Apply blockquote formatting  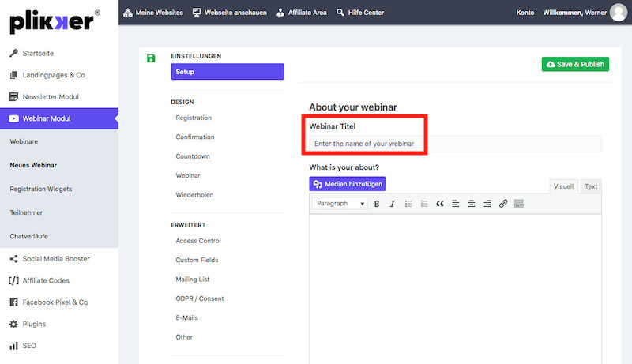click(440, 204)
